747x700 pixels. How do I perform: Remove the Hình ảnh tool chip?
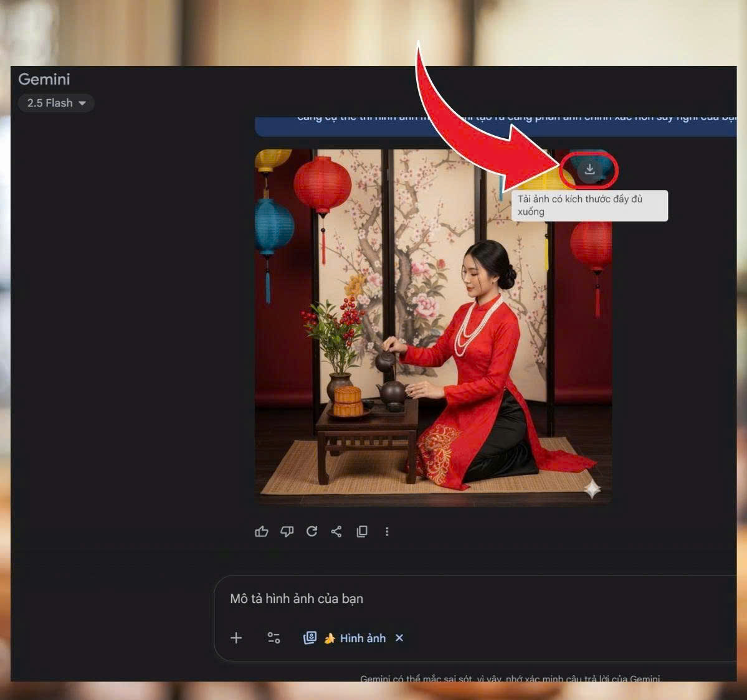399,638
